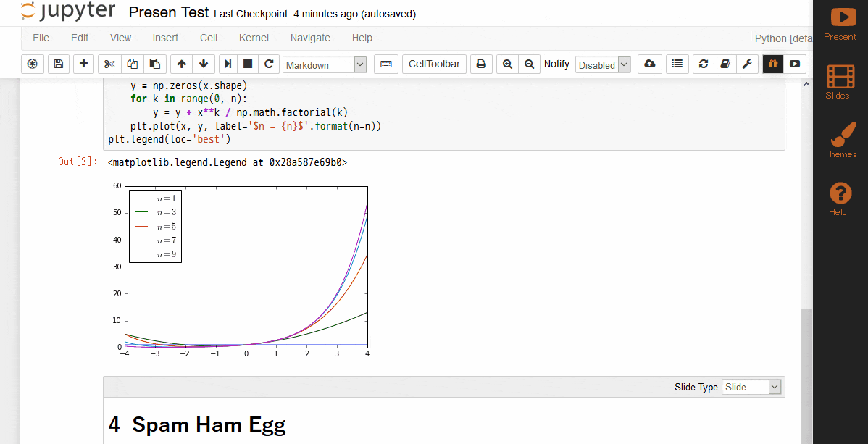Open the Slides panel in right sidebar
This screenshot has width=868, height=444.
[840, 80]
